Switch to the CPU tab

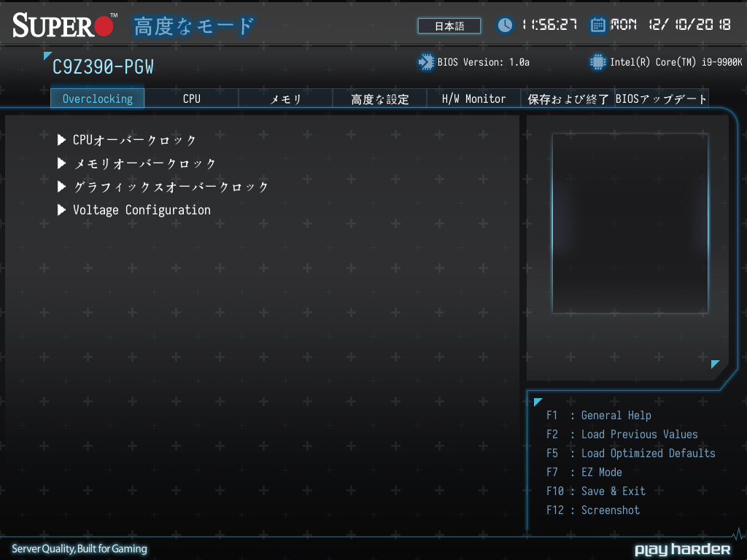[x=192, y=98]
